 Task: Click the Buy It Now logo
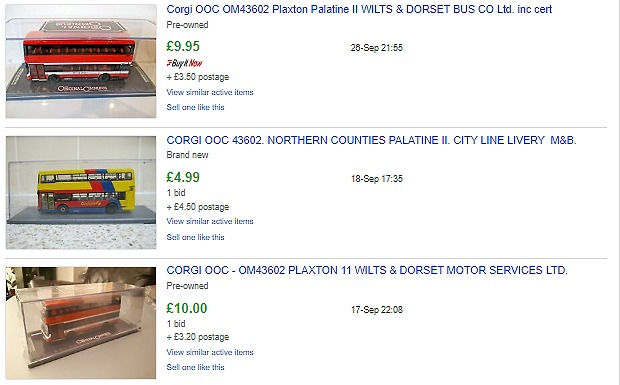coord(184,63)
